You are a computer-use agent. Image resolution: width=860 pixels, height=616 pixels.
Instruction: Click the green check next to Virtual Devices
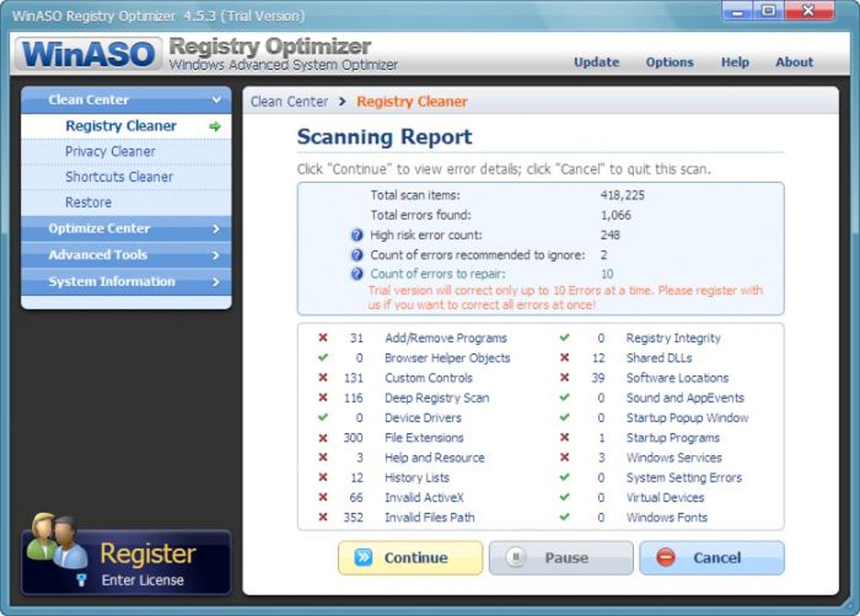coord(564,497)
